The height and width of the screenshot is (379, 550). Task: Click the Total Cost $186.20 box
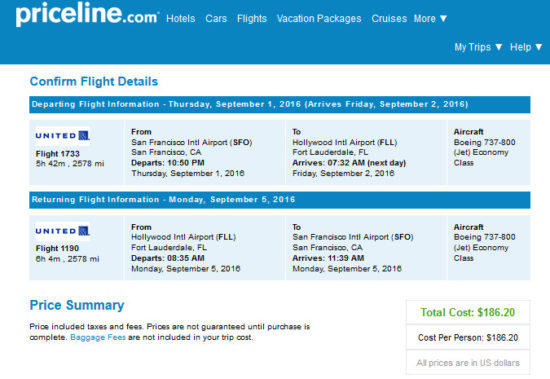point(468,312)
